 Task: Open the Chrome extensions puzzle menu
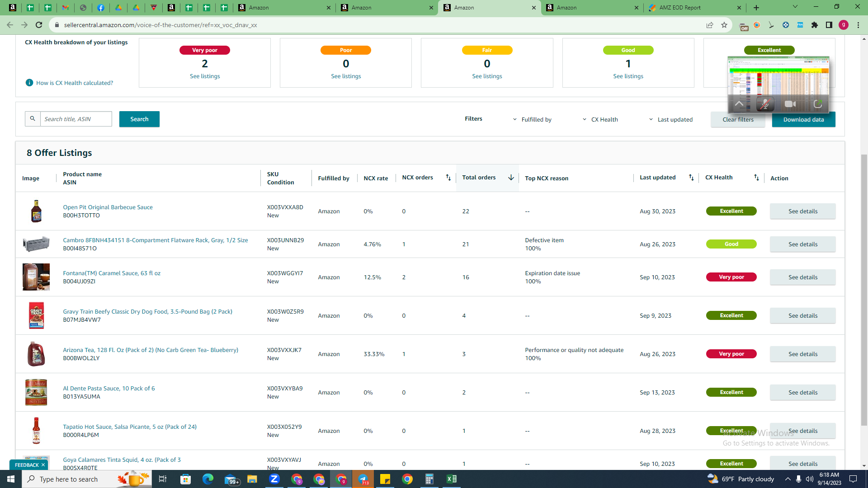(815, 25)
